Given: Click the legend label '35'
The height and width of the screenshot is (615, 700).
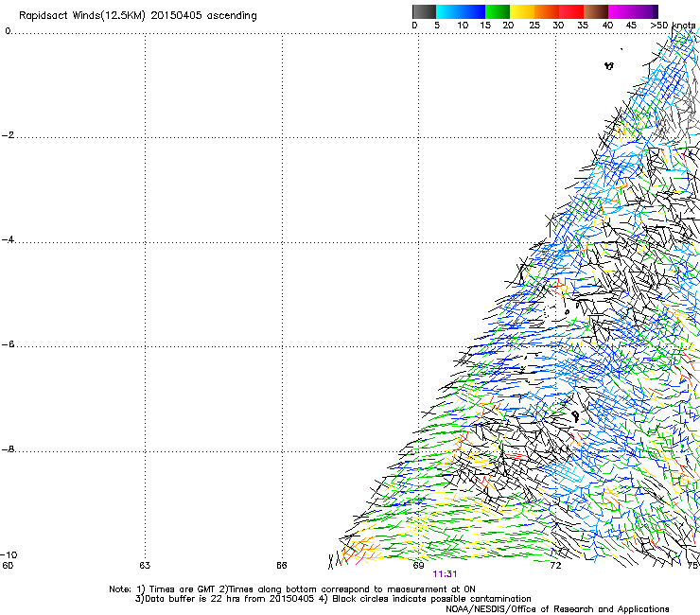Looking at the screenshot, I should (x=583, y=26).
